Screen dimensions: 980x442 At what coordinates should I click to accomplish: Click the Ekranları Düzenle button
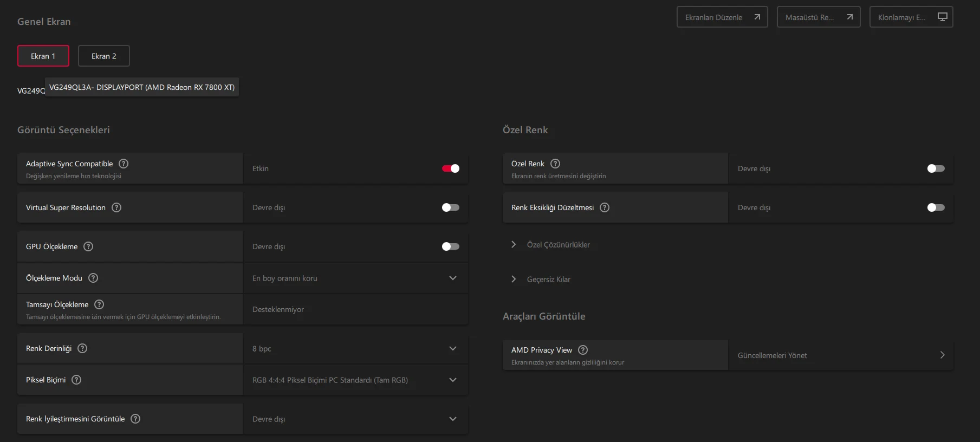pyautogui.click(x=722, y=17)
